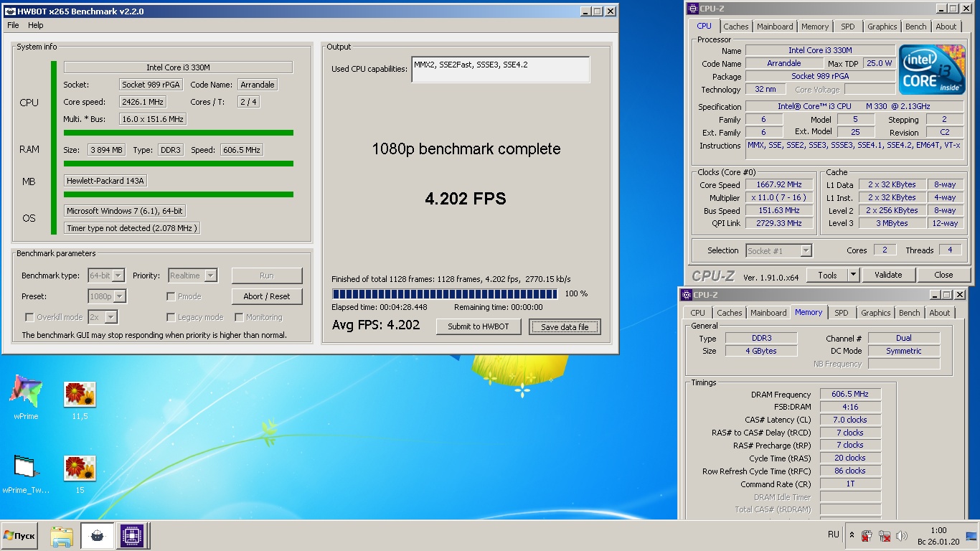Click the lower CPU-Z Memory window title icon
Image resolution: width=980 pixels, height=551 pixels.
(686, 295)
